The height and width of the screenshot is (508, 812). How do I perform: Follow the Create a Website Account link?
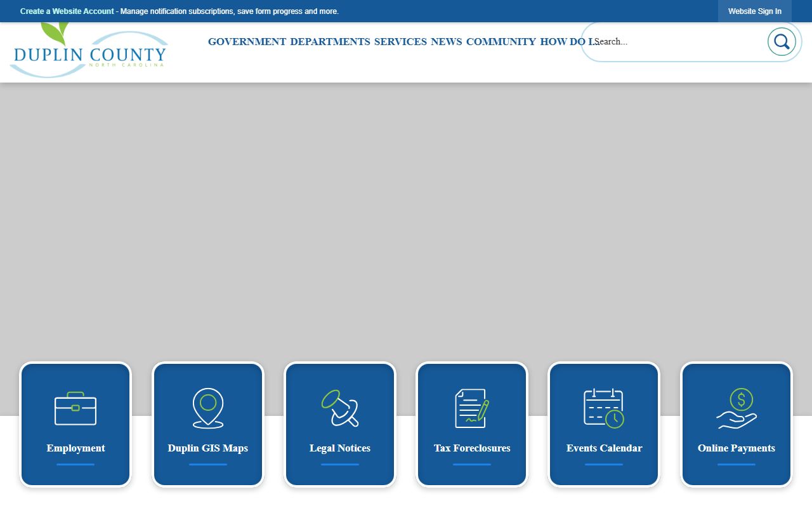point(67,11)
